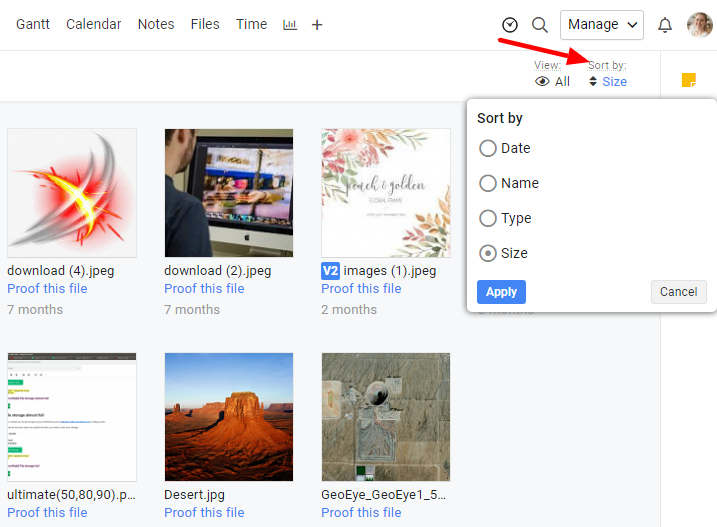Open the Sort by Size dropdown link
This screenshot has height=527, width=717.
point(614,81)
